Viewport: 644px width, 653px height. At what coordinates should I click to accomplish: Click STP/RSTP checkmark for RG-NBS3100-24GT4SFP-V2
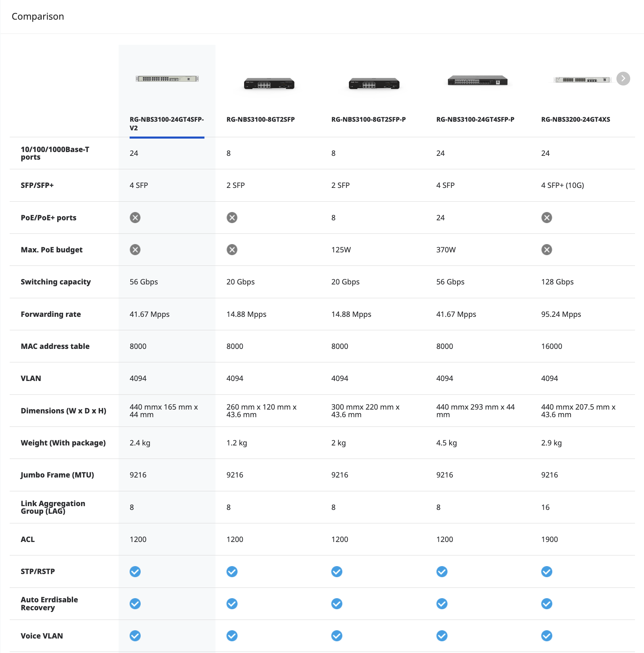coord(135,572)
